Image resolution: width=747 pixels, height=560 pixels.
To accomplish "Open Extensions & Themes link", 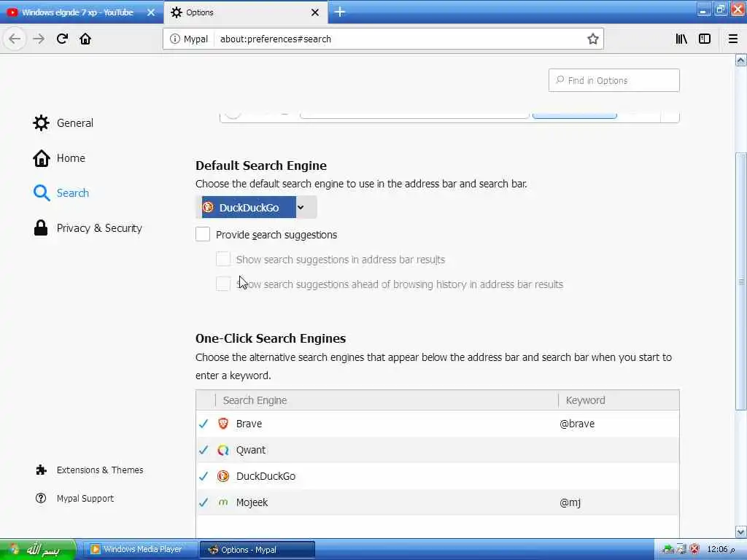I will (x=90, y=470).
